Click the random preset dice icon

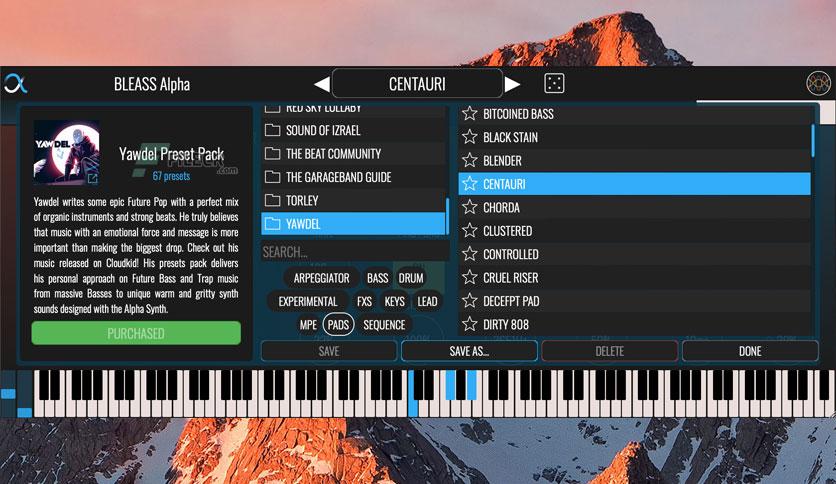pos(554,84)
